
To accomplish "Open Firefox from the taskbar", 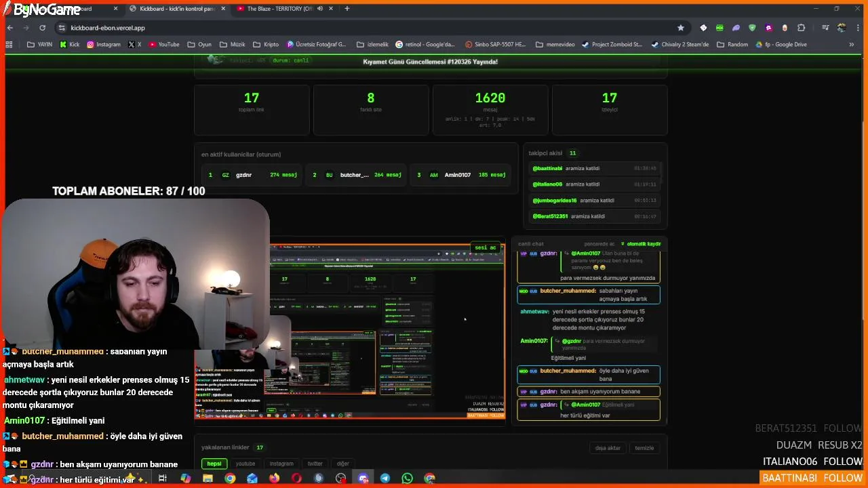I will [274, 479].
